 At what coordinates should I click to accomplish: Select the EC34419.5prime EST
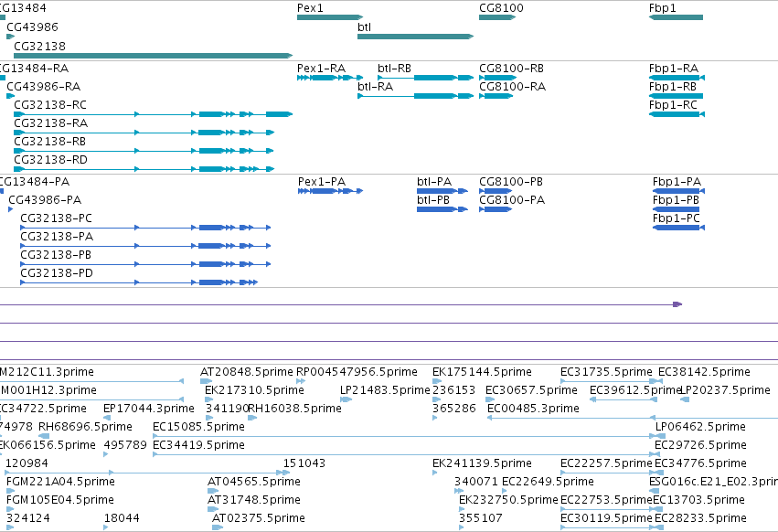click(x=405, y=454)
